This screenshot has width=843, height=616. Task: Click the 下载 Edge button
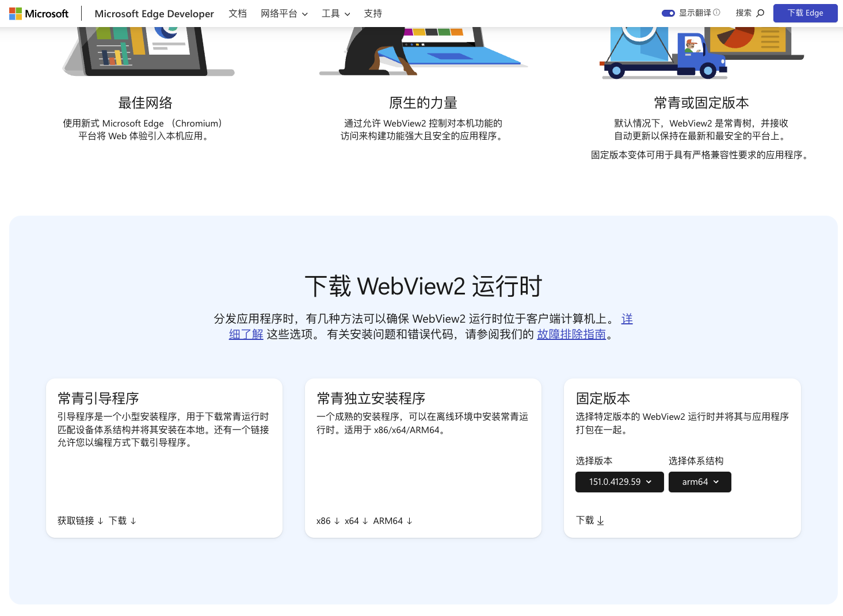(805, 13)
